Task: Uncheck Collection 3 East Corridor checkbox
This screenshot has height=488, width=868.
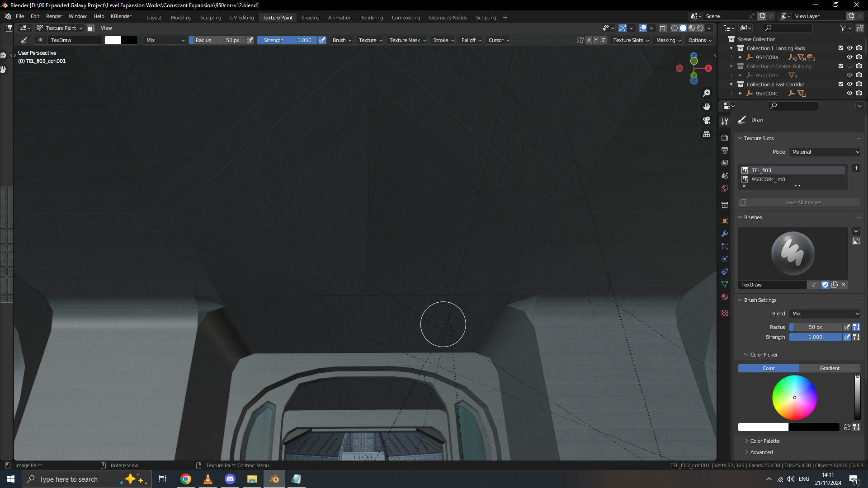Action: point(841,84)
